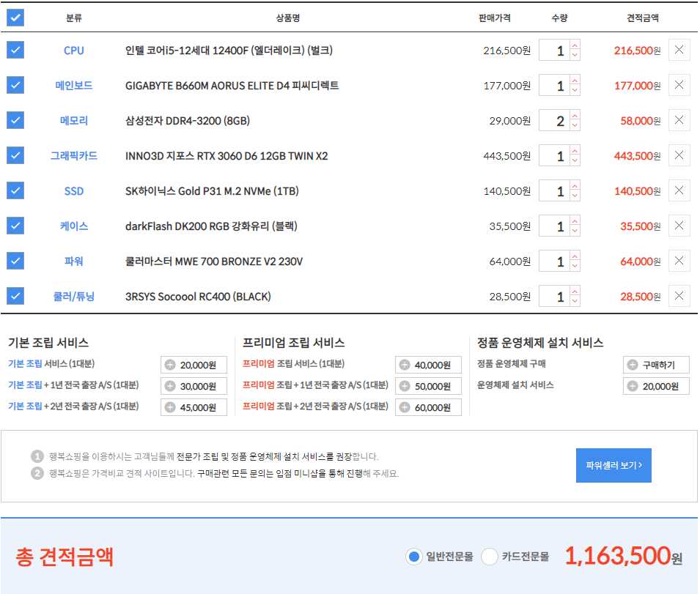Screen dimensions: 700x594
Task: Uncheck the 케이스 row checkbox
Action: (x=15, y=226)
